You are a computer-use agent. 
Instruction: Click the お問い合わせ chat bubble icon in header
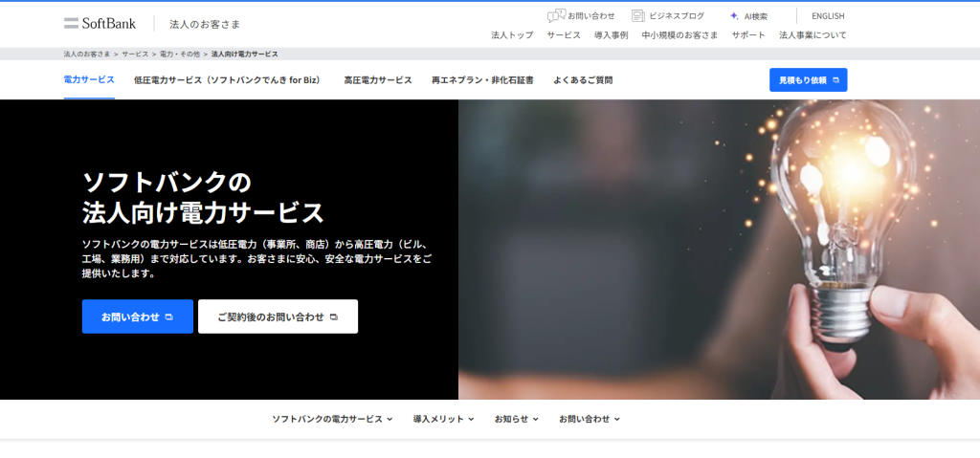tap(556, 16)
